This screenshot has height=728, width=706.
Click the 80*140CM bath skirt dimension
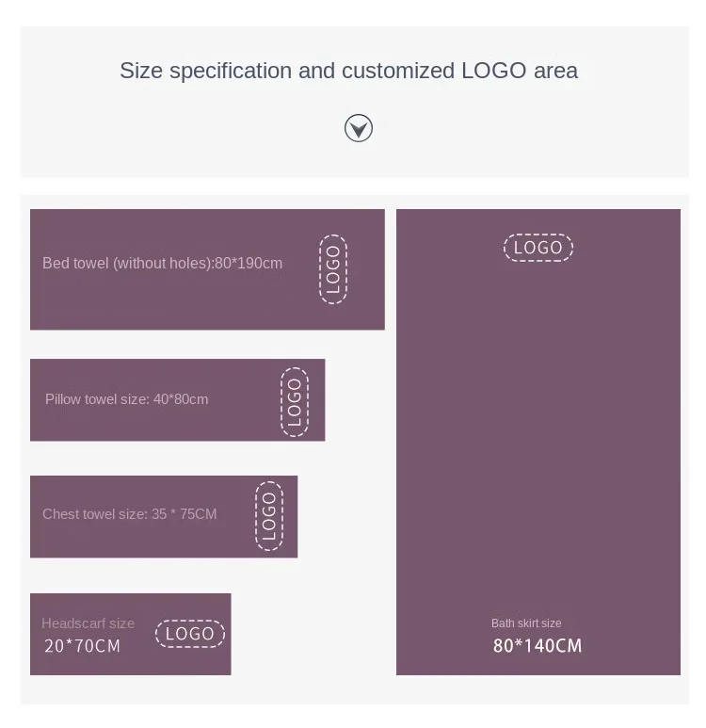click(x=538, y=646)
